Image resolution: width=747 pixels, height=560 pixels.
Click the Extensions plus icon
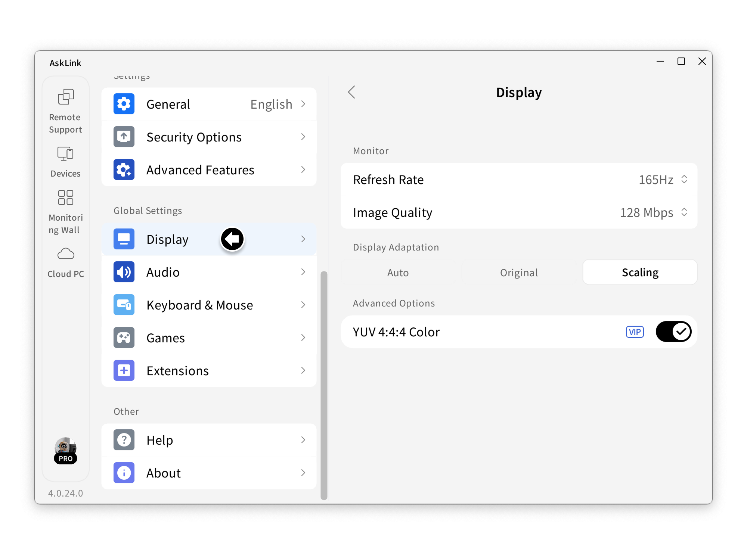click(x=124, y=371)
